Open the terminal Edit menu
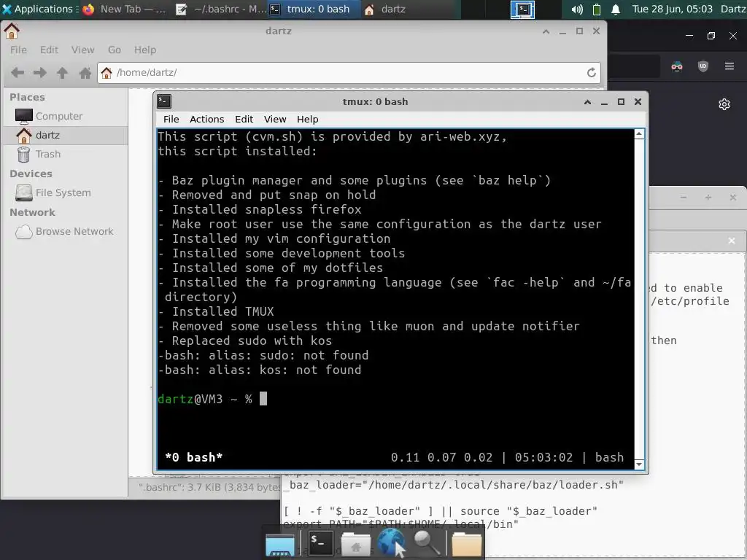 click(x=244, y=119)
